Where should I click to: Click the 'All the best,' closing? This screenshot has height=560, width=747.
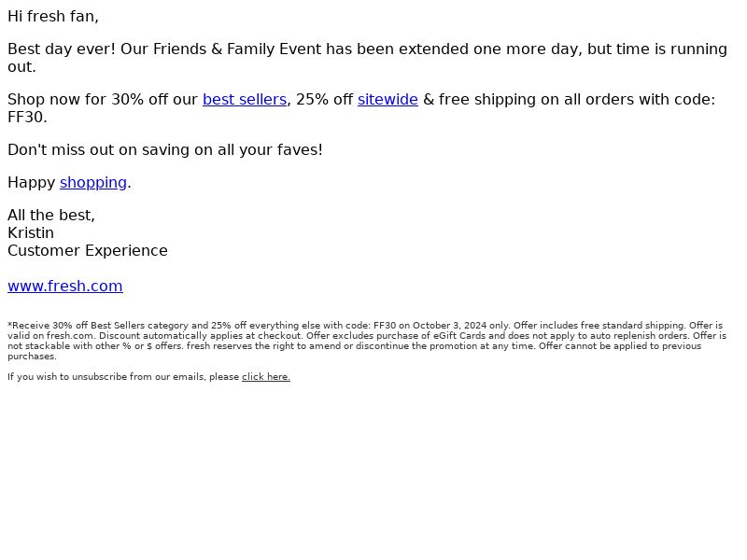click(x=51, y=216)
